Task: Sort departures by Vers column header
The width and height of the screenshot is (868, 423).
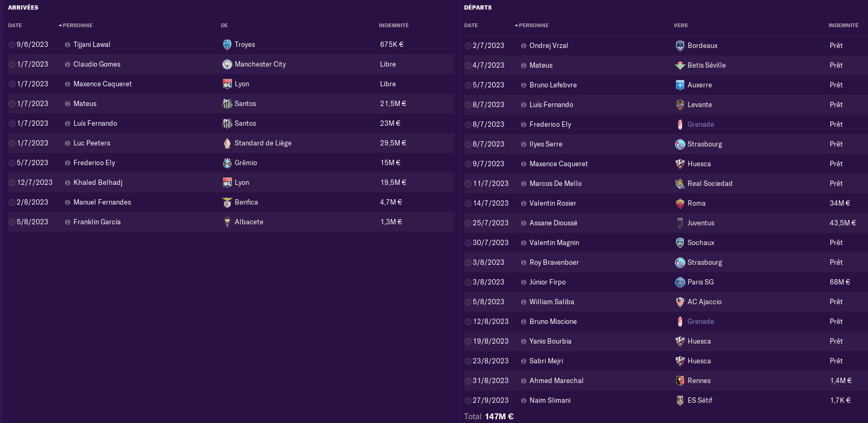Action: tap(681, 26)
